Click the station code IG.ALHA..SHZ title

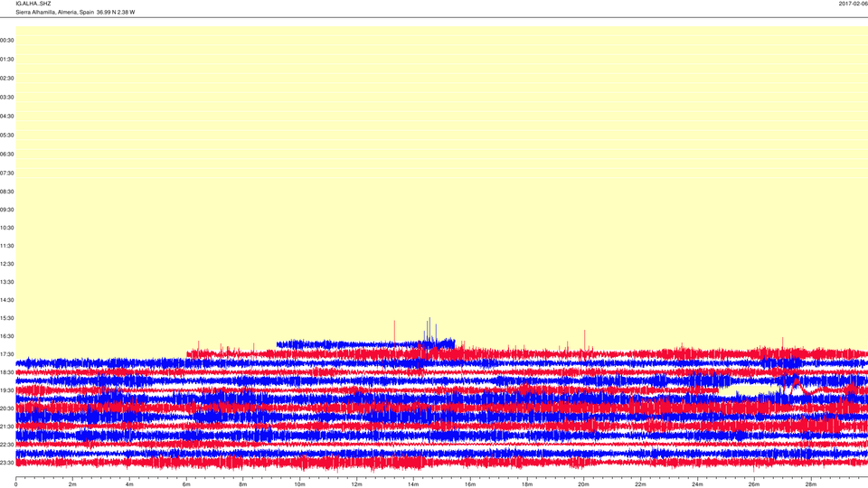[x=33, y=4]
